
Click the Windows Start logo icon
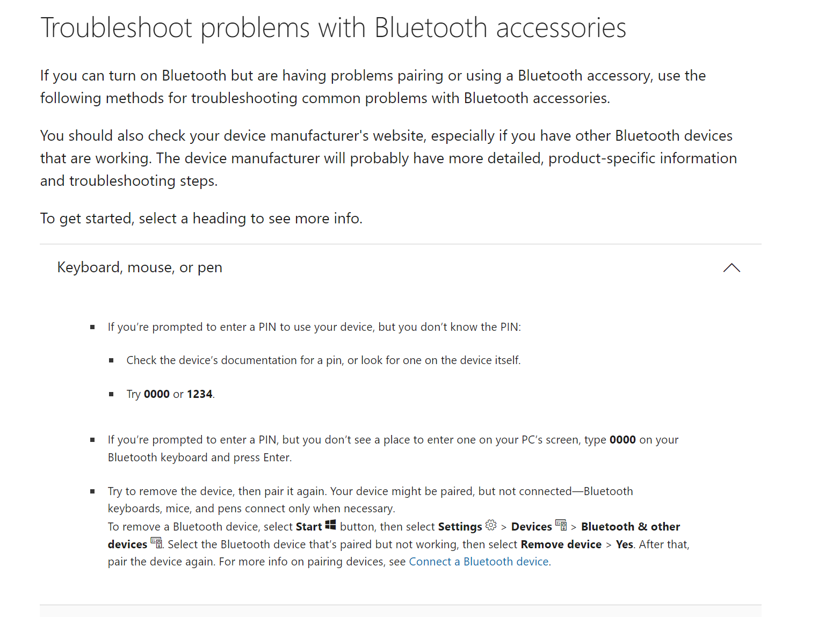pyautogui.click(x=330, y=525)
